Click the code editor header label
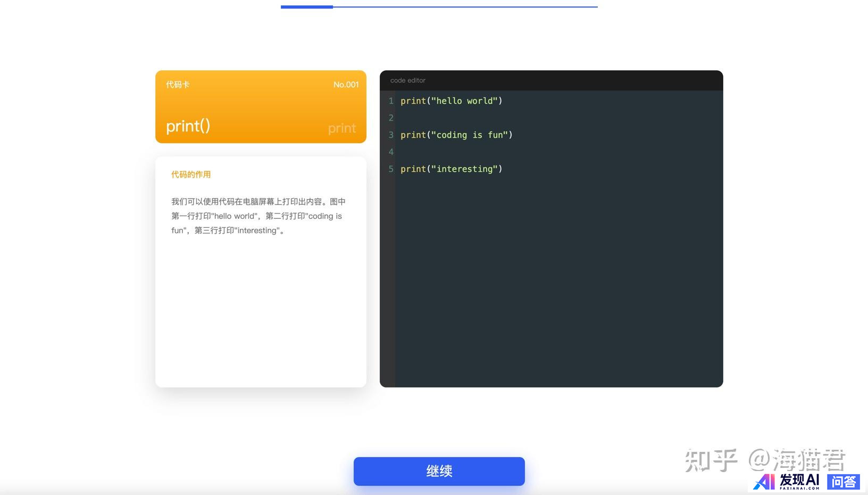868x495 pixels. pos(408,80)
